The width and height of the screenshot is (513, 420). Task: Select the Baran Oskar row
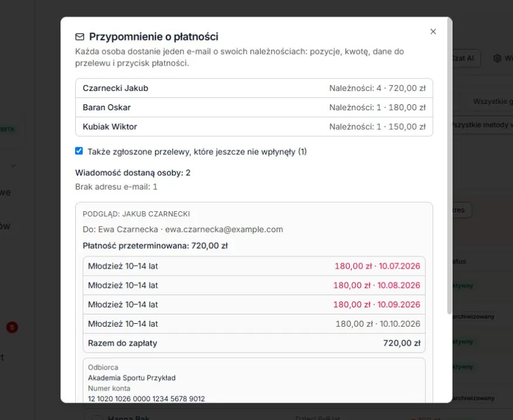254,107
